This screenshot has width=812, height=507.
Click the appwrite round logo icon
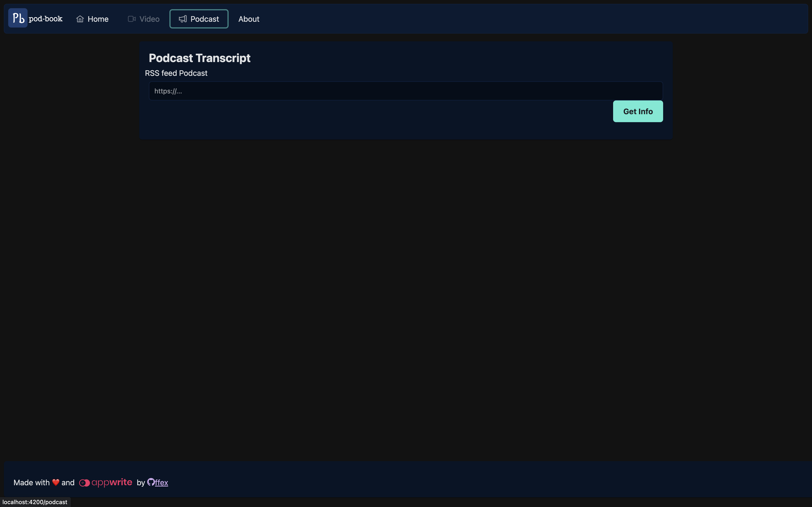[84, 483]
